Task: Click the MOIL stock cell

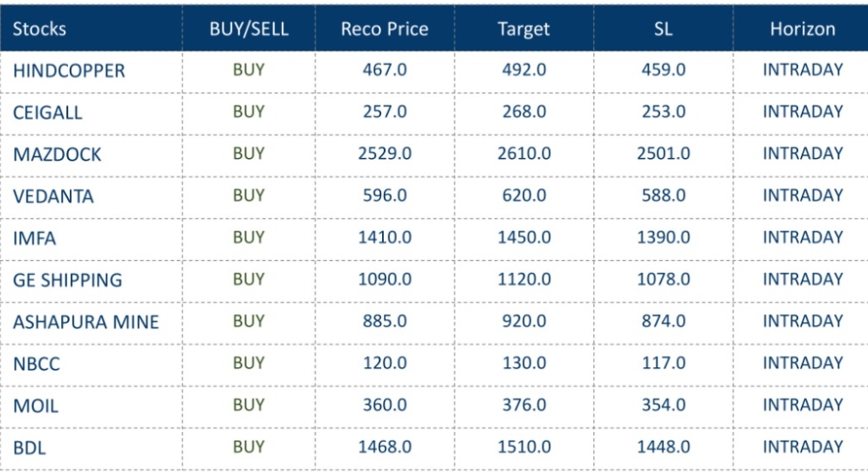Action: pyautogui.click(x=36, y=406)
